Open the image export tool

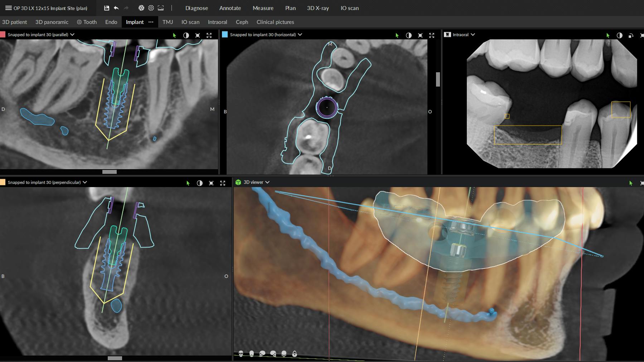coord(161,8)
